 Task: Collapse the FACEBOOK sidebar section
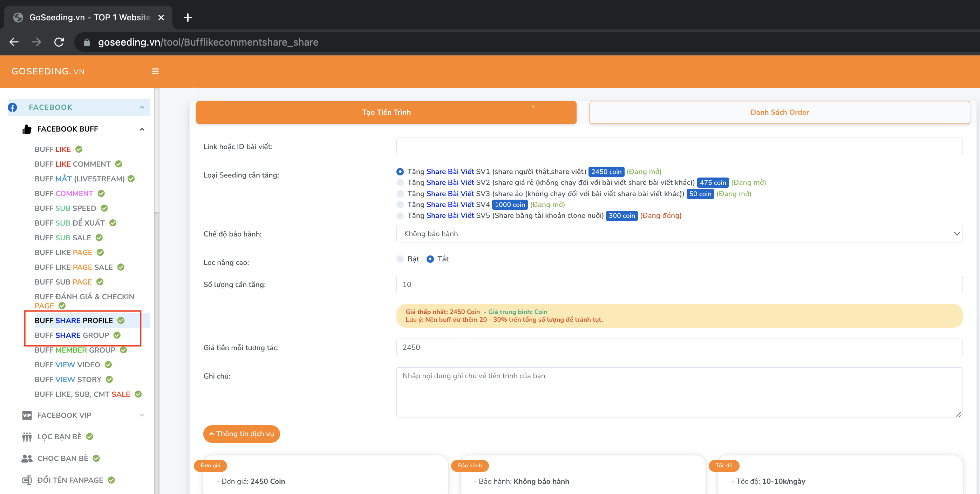pos(142,107)
